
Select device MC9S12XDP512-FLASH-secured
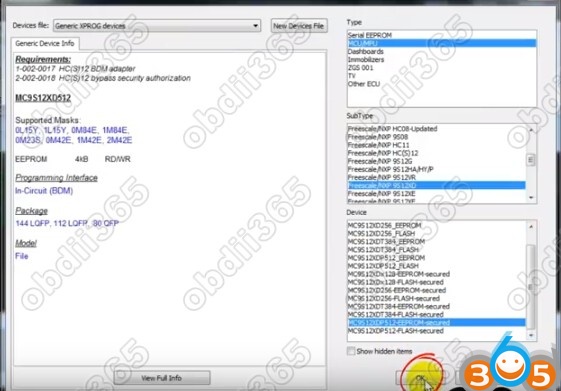coord(436,331)
